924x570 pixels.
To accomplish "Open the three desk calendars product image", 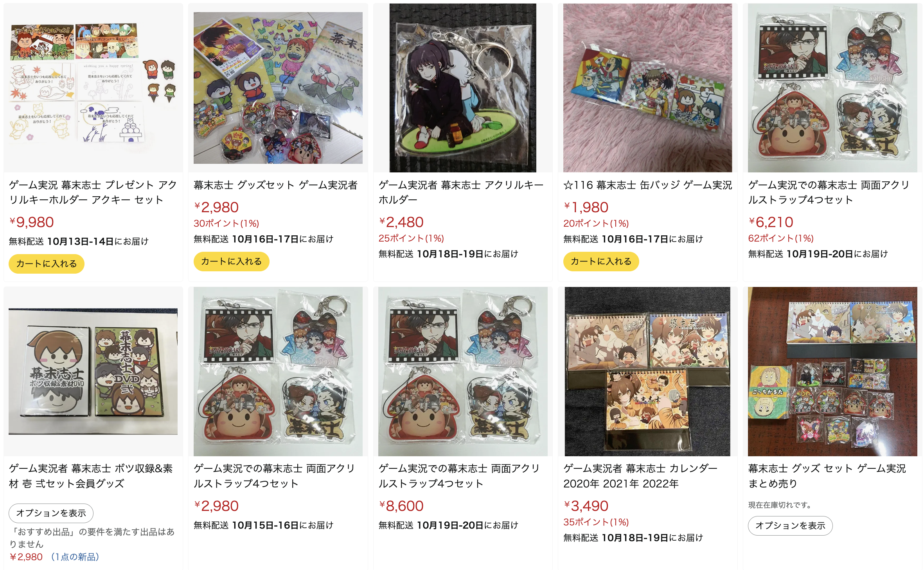I will 647,371.
